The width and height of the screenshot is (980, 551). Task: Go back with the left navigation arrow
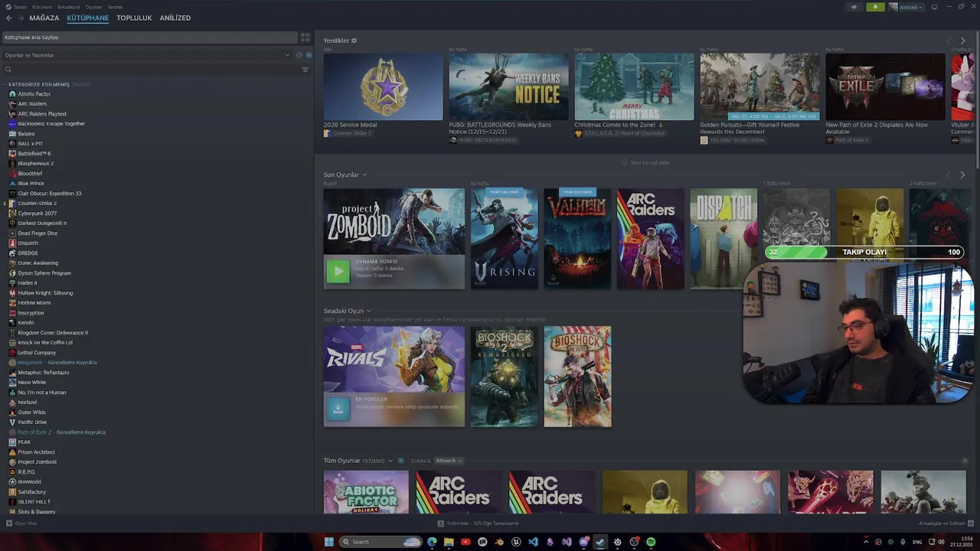click(x=9, y=18)
